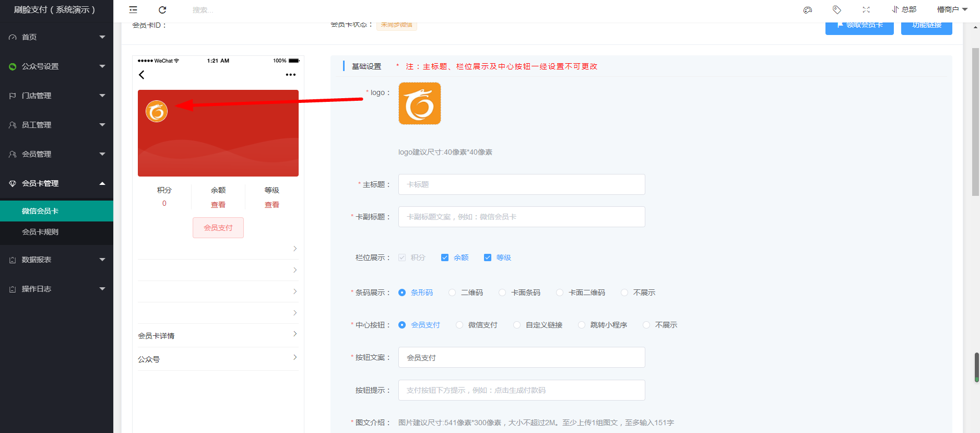Viewport: 980px width, 433px height.
Task: Open 数据报表 menu label
Action: [37, 260]
